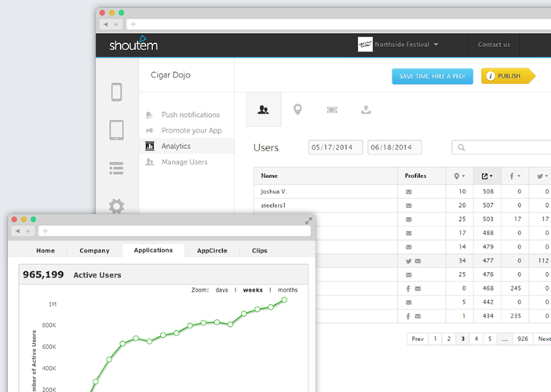The height and width of the screenshot is (392, 551).
Task: Click back arrow in Shoutem browser window
Action: click(x=105, y=24)
